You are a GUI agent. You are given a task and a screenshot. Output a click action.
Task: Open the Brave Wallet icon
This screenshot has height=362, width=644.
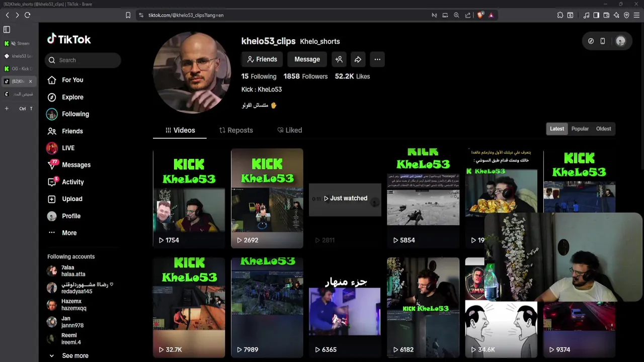click(606, 15)
